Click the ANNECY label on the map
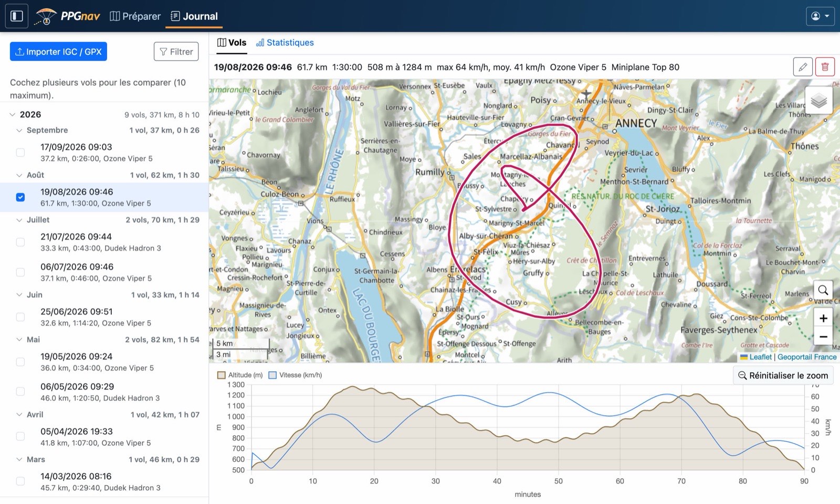This screenshot has height=504, width=840. [x=636, y=123]
